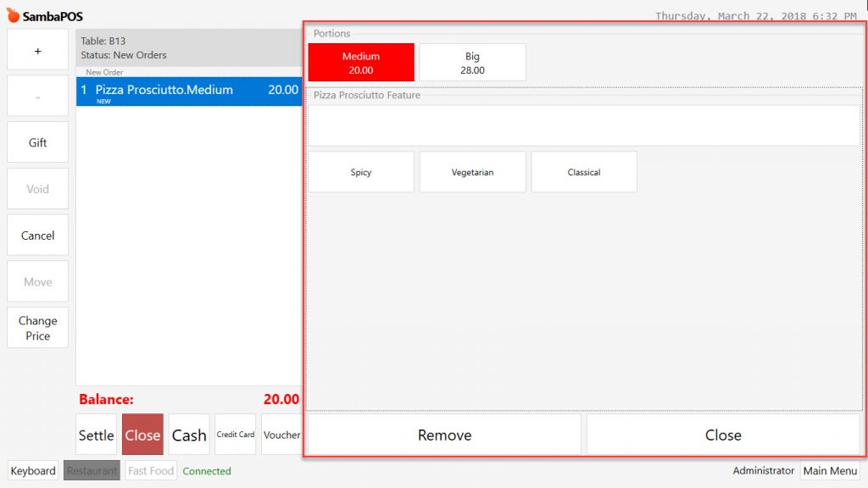Viewport: 868px width, 488px height.
Task: Click the Status: New Orders text
Action: pos(124,55)
